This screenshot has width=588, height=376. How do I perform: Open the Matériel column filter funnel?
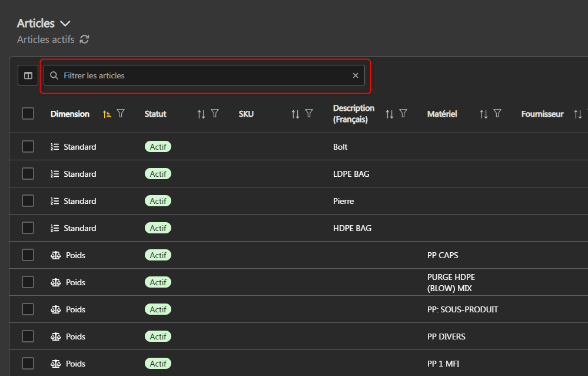pos(497,114)
